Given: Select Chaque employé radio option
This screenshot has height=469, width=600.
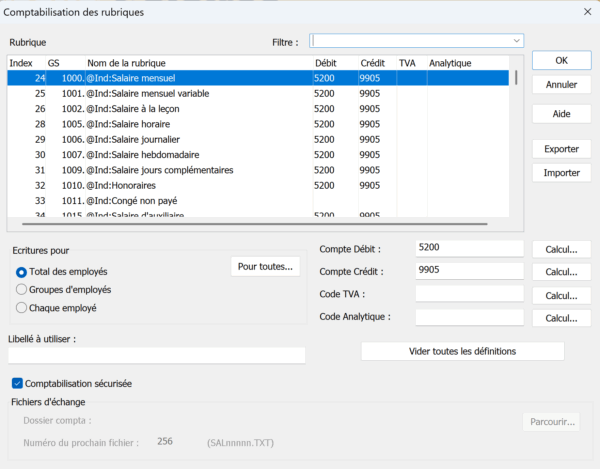Looking at the screenshot, I should (23, 308).
